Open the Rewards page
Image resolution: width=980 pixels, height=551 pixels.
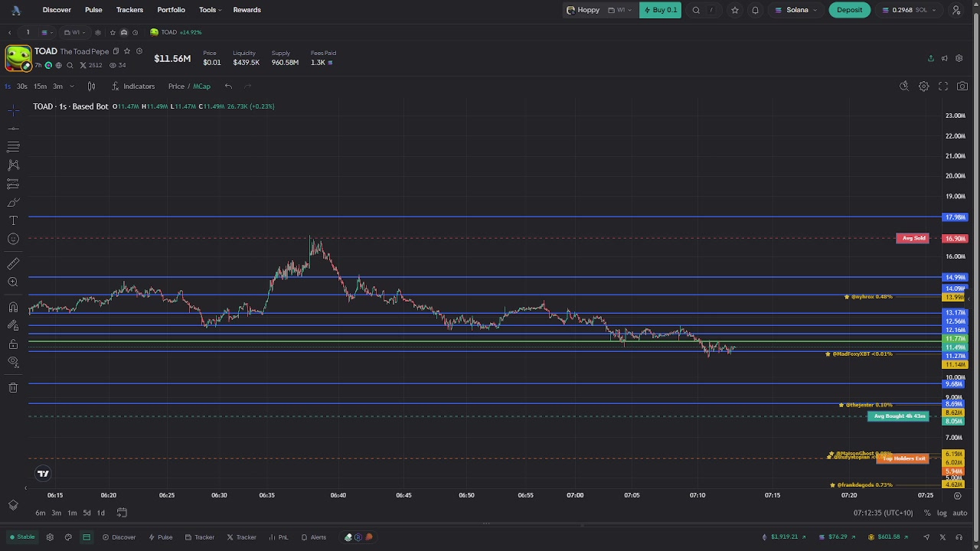[x=247, y=10]
